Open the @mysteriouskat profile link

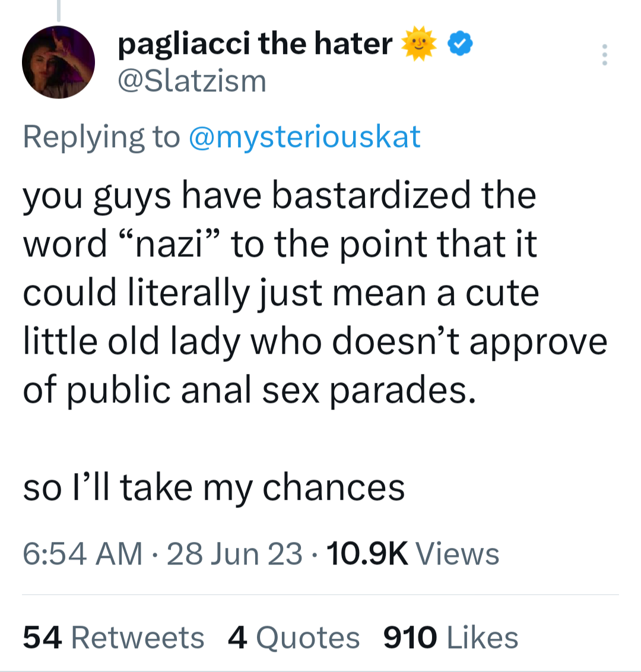[304, 137]
